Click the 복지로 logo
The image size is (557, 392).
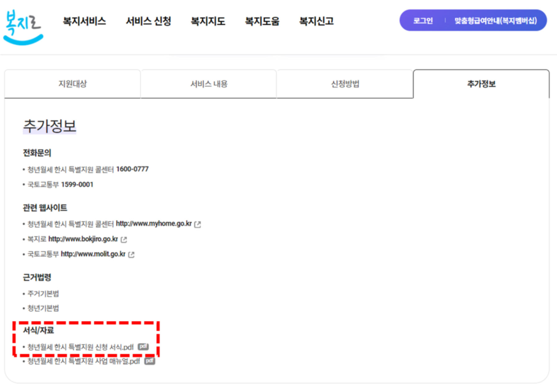[x=23, y=27]
